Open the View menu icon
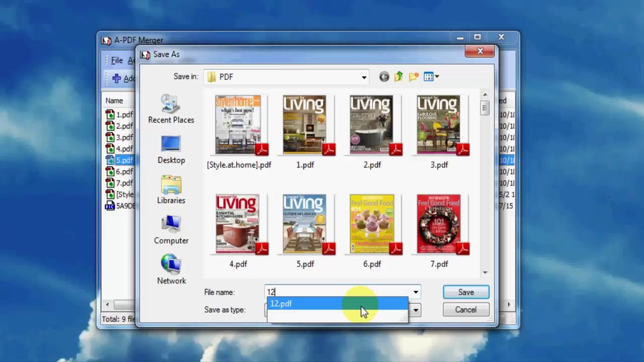Screen dimensions: 644x362 tap(429, 77)
